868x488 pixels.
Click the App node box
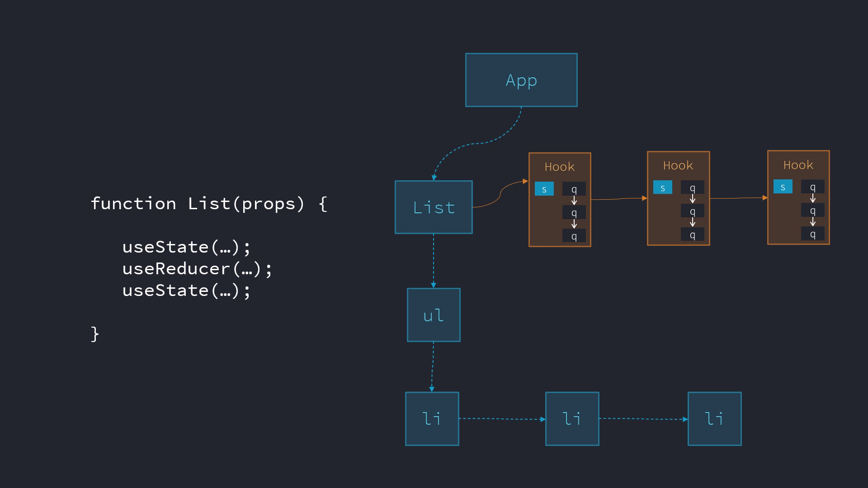521,80
